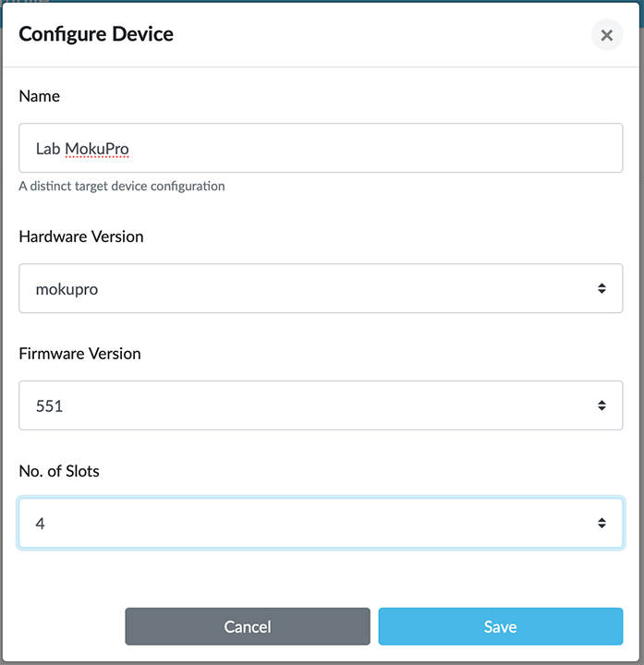Click the Hardware Version up-down arrow icon
The width and height of the screenshot is (644, 665).
pos(601,288)
